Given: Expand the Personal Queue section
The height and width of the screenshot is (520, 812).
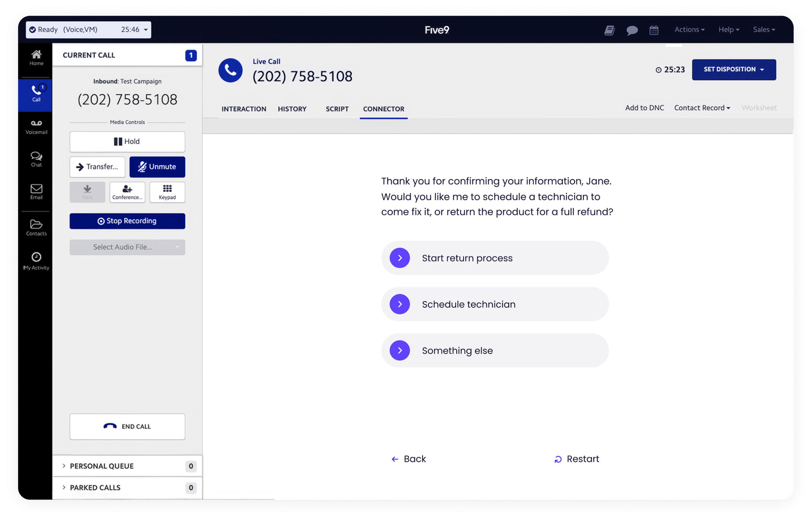Looking at the screenshot, I should [x=102, y=466].
